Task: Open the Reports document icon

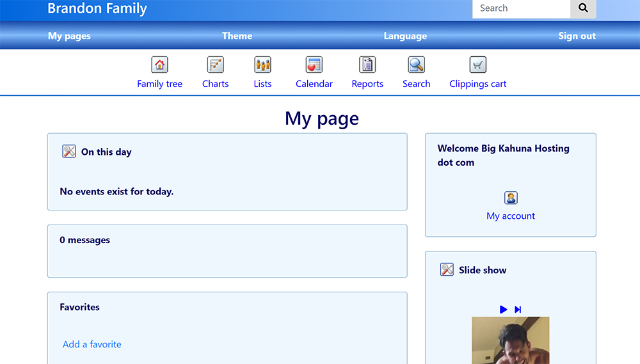Action: (367, 65)
